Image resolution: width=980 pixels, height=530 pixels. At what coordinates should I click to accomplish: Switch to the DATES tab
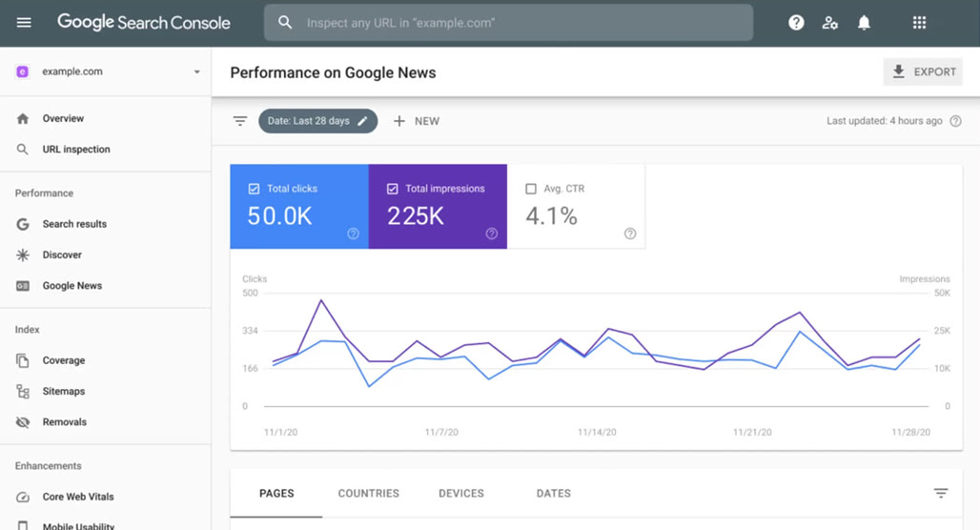tap(554, 493)
